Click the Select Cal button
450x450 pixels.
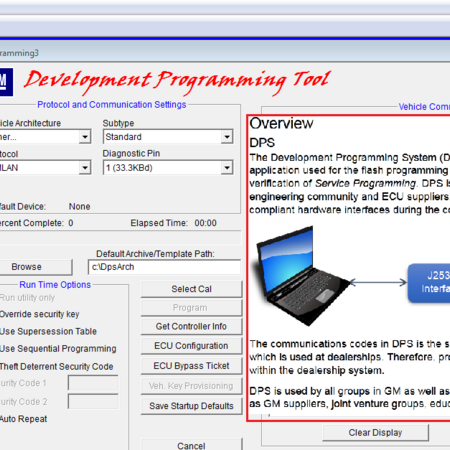191,289
